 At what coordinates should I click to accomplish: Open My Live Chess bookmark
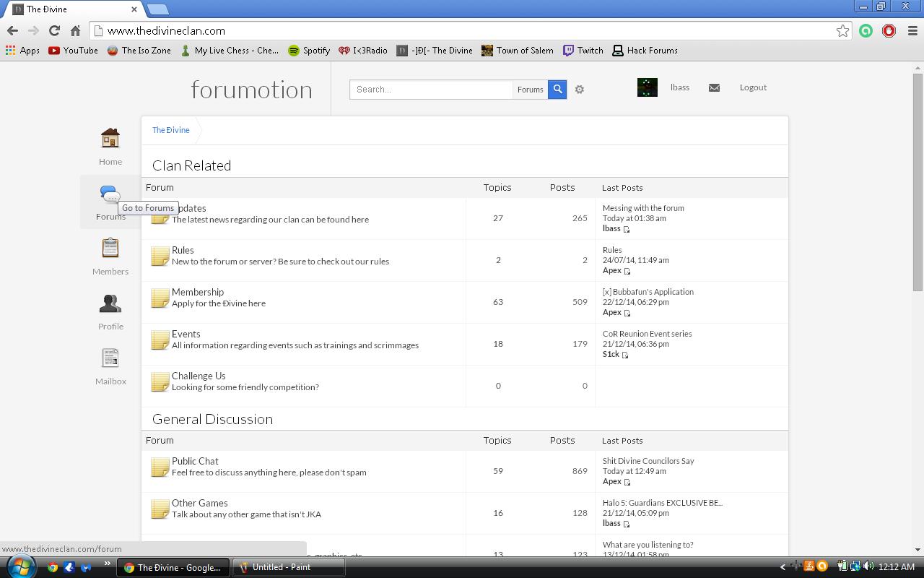[x=230, y=51]
